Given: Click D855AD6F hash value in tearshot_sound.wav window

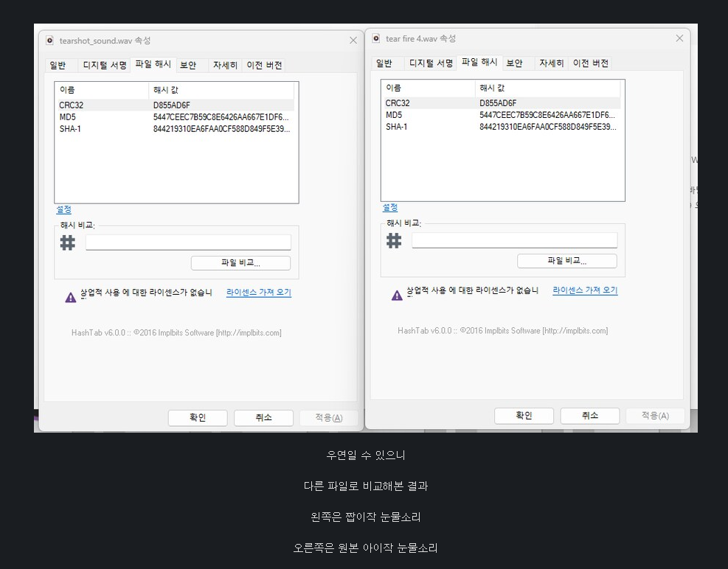Looking at the screenshot, I should click(x=172, y=105).
